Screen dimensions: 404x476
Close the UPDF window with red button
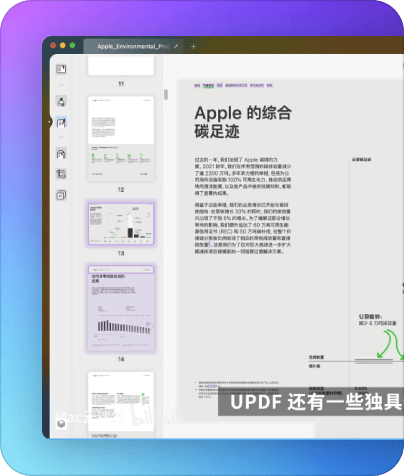tap(53, 45)
